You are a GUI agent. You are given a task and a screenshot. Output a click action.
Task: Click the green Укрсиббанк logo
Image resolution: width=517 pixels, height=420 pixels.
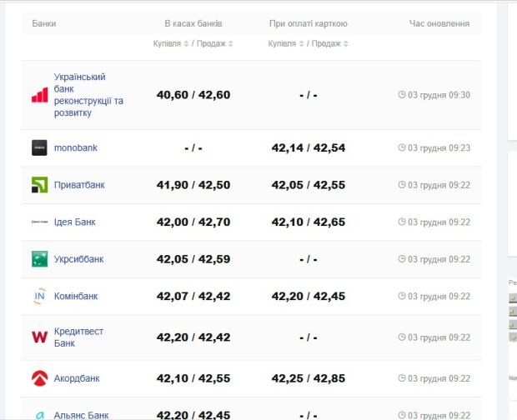tap(39, 259)
